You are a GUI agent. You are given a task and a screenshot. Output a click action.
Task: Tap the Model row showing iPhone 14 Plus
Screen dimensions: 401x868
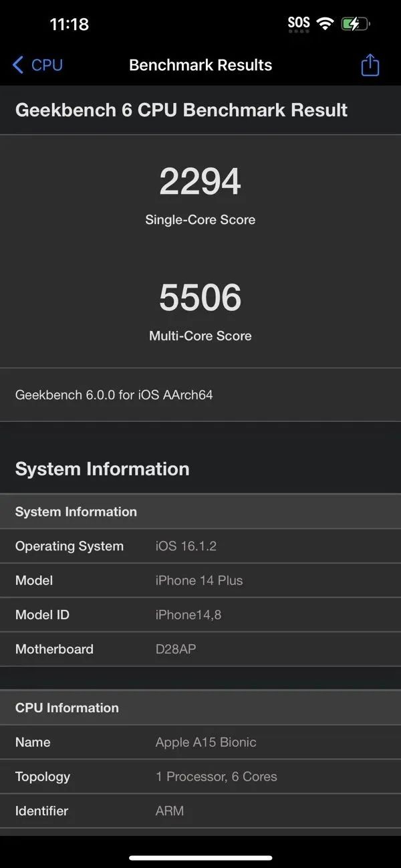point(200,580)
